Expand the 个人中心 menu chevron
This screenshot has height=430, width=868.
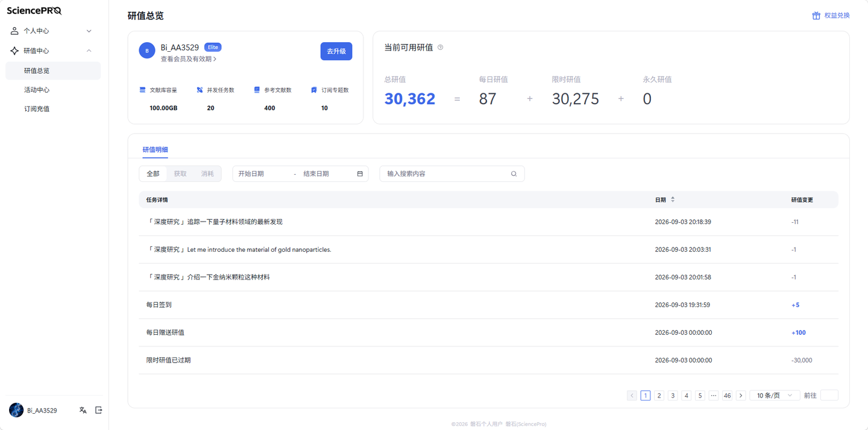[x=89, y=31]
